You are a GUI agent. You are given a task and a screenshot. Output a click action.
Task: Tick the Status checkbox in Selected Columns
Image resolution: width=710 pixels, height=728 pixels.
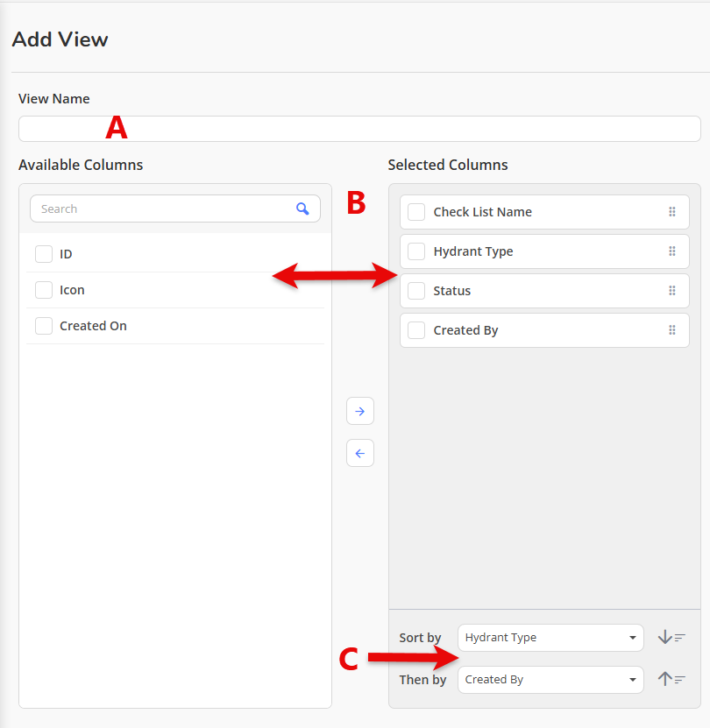417,291
